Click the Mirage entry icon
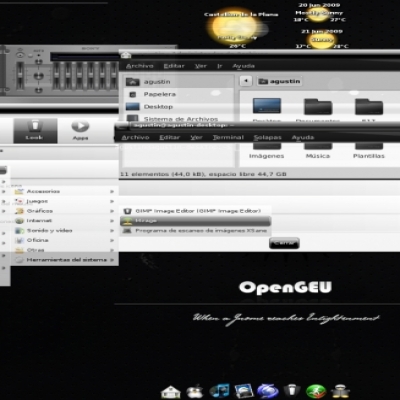400x400 pixels. [x=128, y=221]
